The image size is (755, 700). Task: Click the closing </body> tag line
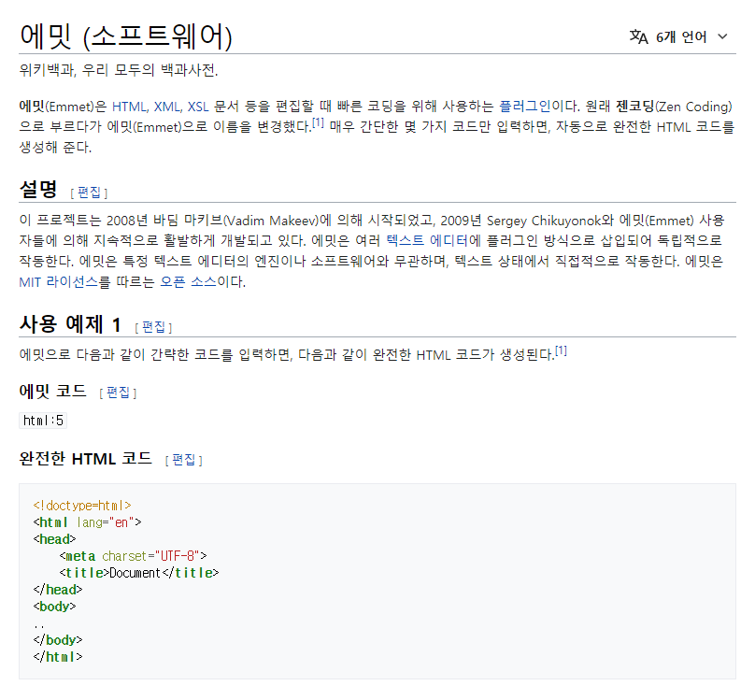click(58, 640)
